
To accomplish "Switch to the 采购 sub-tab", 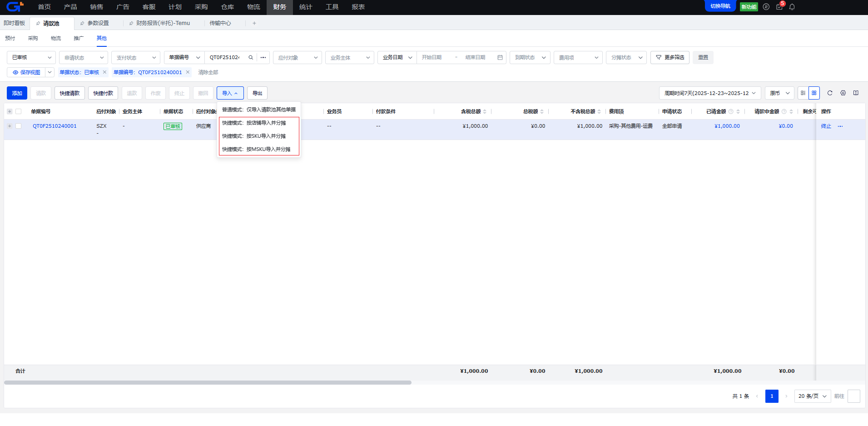I will (33, 38).
